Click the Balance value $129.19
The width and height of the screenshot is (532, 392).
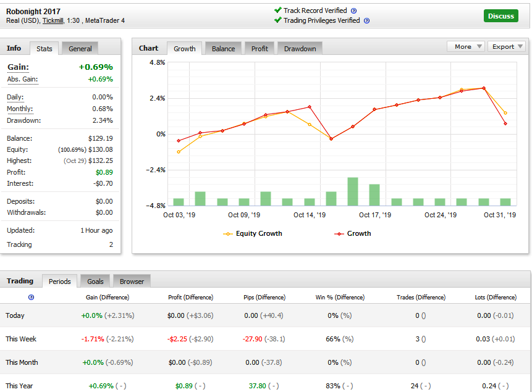tap(101, 138)
